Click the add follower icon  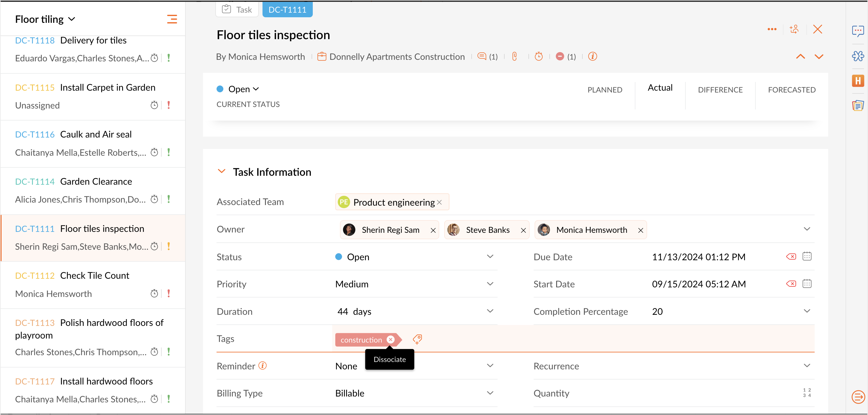point(794,29)
